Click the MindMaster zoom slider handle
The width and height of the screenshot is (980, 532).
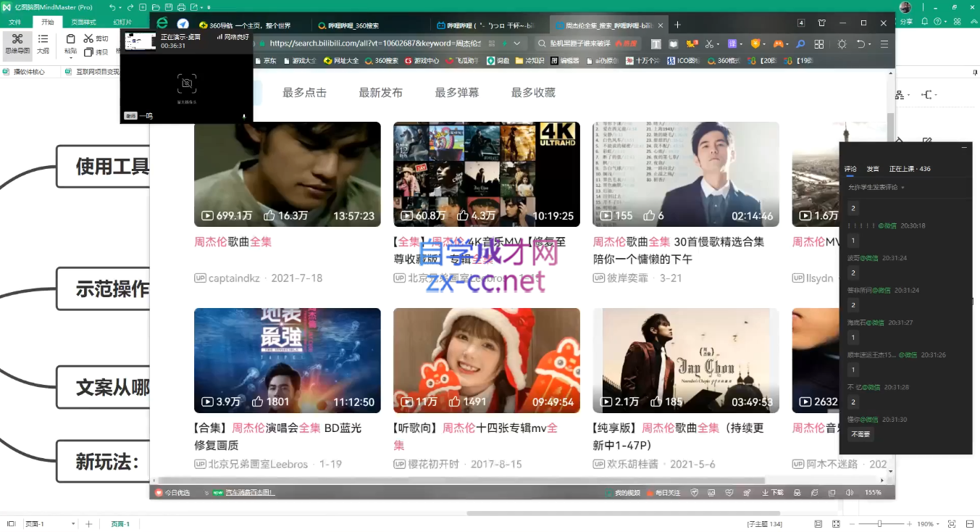coord(880,524)
